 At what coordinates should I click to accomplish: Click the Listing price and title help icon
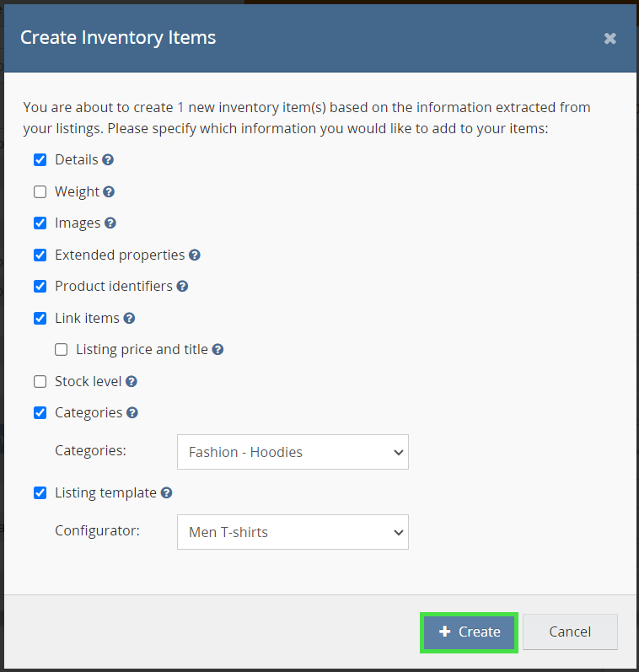pos(217,350)
